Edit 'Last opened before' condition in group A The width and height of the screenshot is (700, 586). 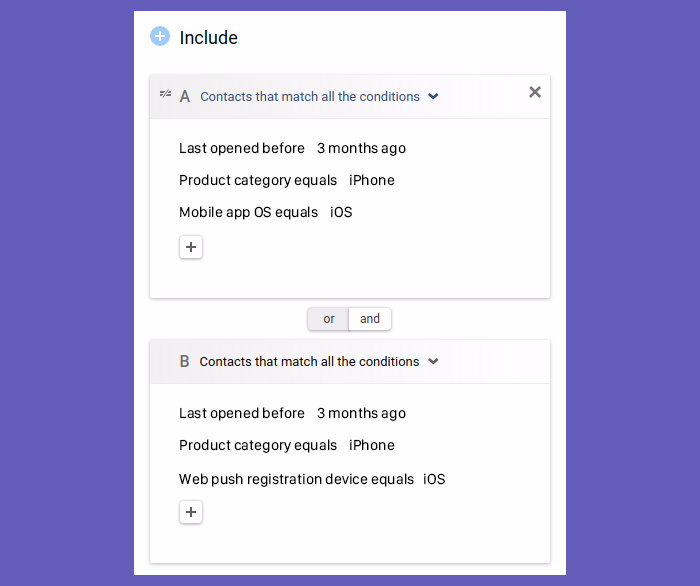(242, 148)
